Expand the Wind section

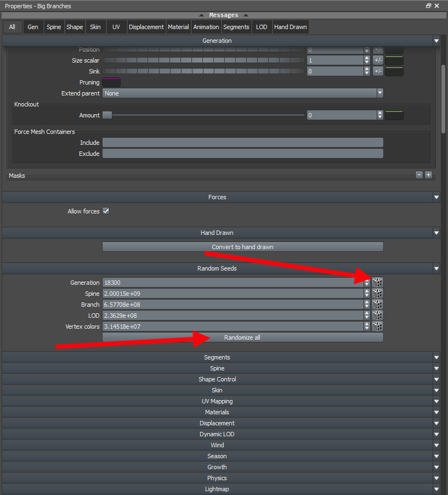(221, 445)
